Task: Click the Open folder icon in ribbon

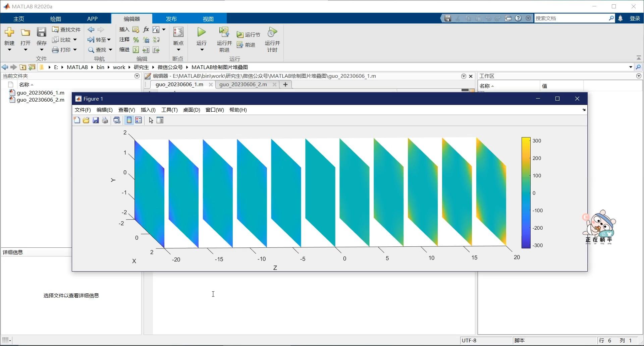Action: (x=25, y=33)
